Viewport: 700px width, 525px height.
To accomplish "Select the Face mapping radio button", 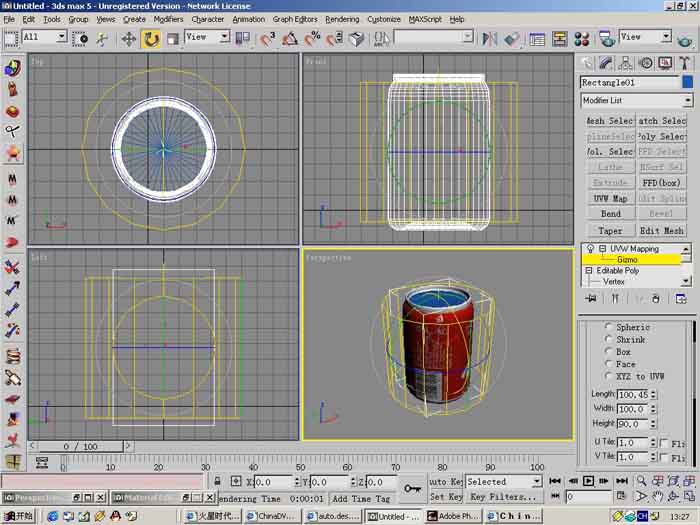I will (608, 364).
